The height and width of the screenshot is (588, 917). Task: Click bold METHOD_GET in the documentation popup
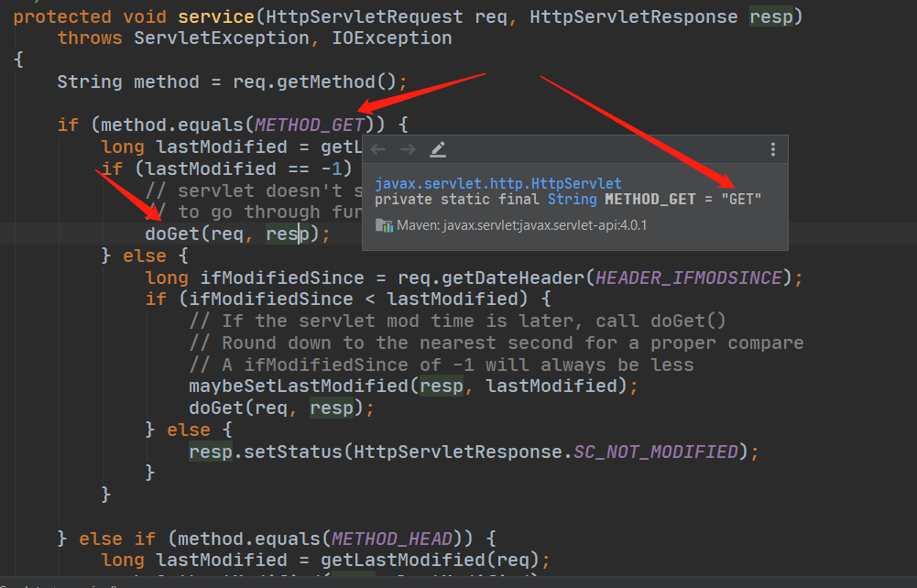tap(650, 200)
